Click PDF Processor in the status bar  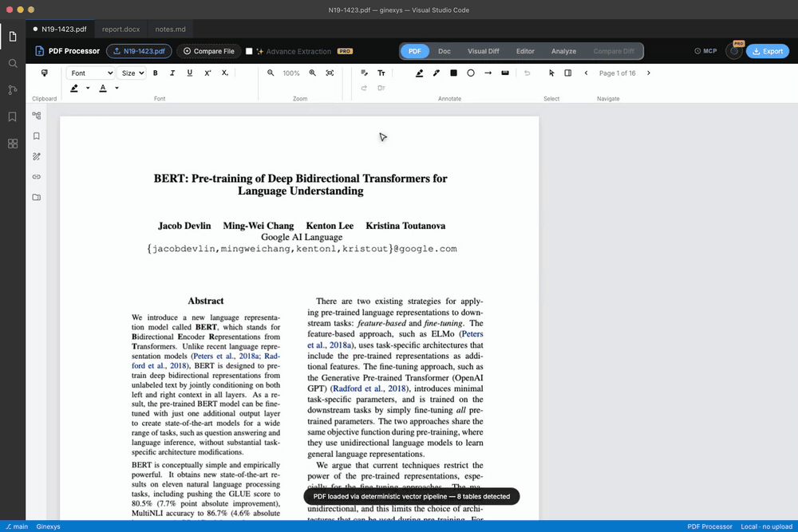[709, 526]
